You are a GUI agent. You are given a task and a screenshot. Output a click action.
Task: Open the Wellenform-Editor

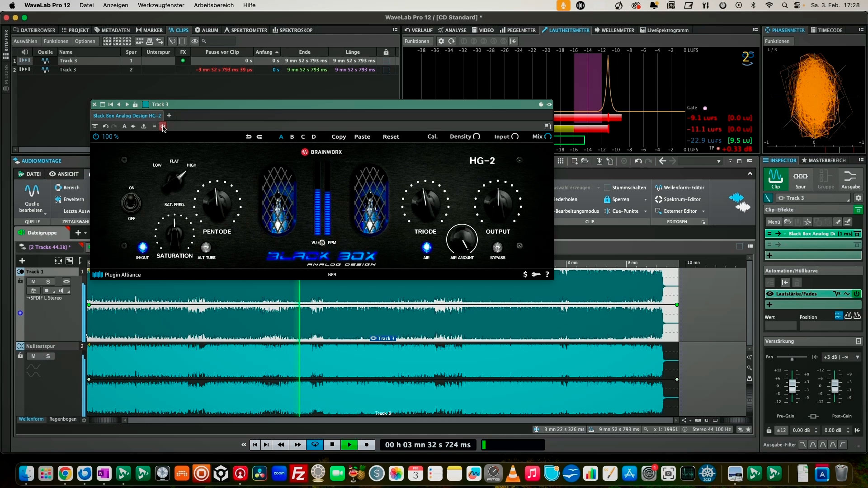(x=679, y=188)
